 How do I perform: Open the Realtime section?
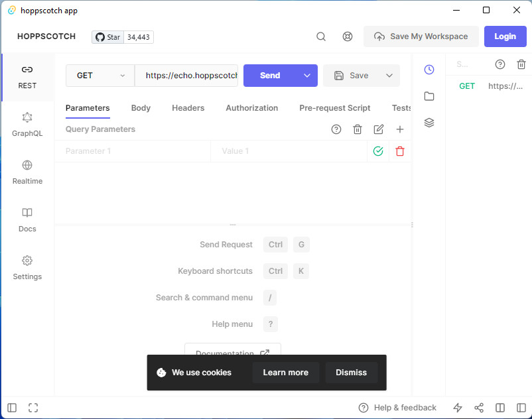pyautogui.click(x=27, y=173)
